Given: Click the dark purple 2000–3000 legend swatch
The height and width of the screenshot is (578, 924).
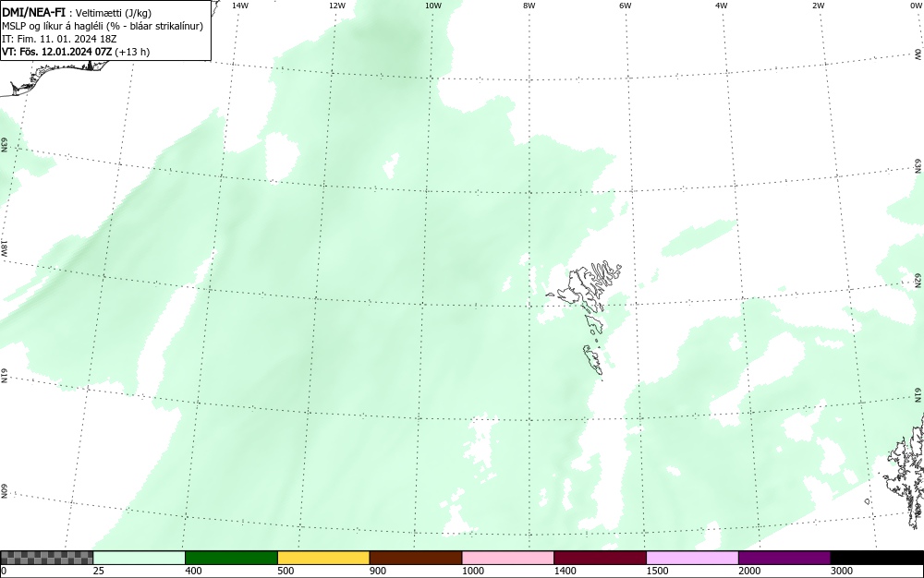Looking at the screenshot, I should coord(784,558).
